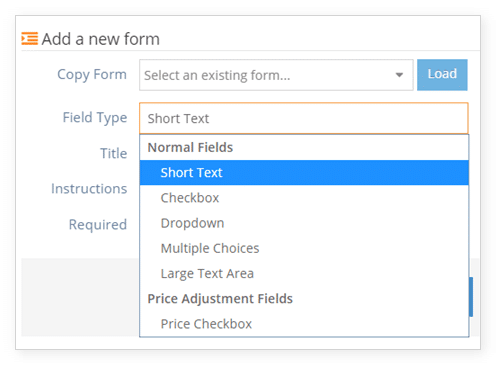Click the Load button
This screenshot has width=496, height=365.
point(442,75)
